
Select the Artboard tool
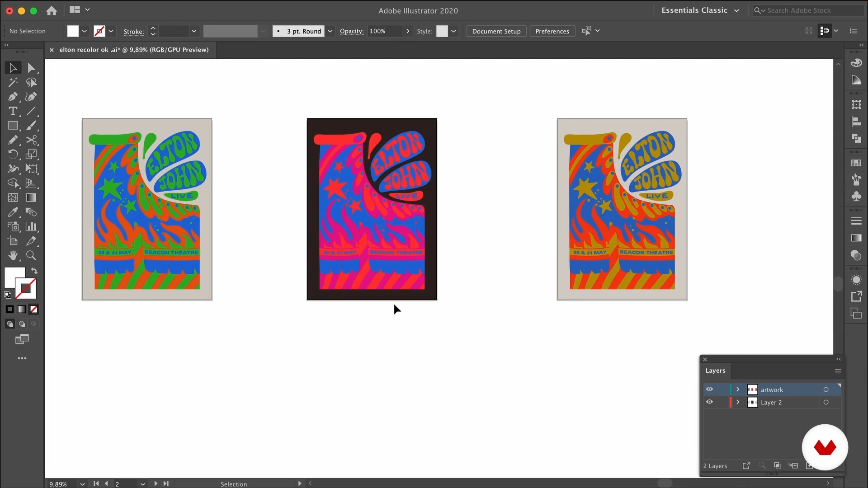pyautogui.click(x=13, y=241)
